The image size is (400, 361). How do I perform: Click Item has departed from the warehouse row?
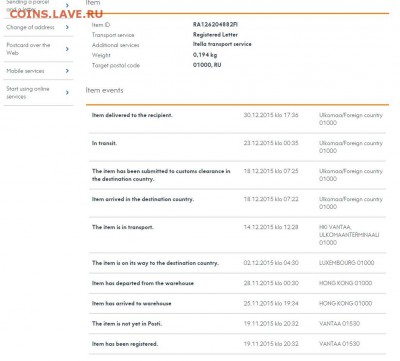(x=237, y=283)
